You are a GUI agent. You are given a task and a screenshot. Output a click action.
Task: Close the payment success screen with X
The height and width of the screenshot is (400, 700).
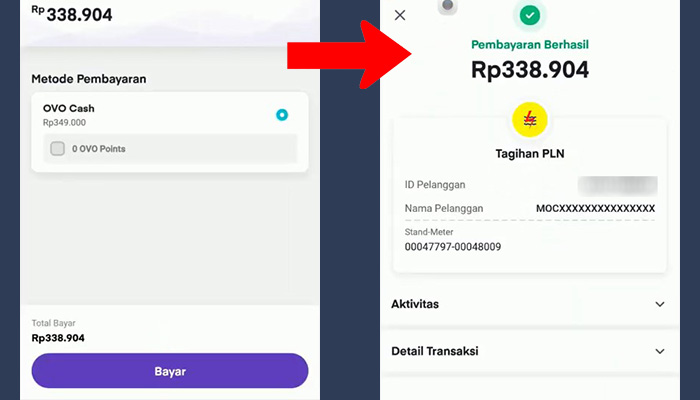tap(400, 15)
